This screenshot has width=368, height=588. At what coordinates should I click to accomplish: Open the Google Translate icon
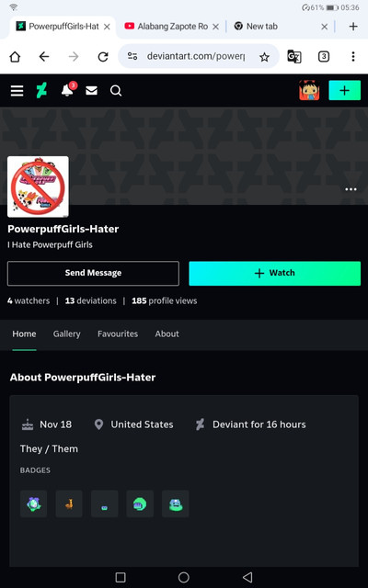(x=294, y=57)
